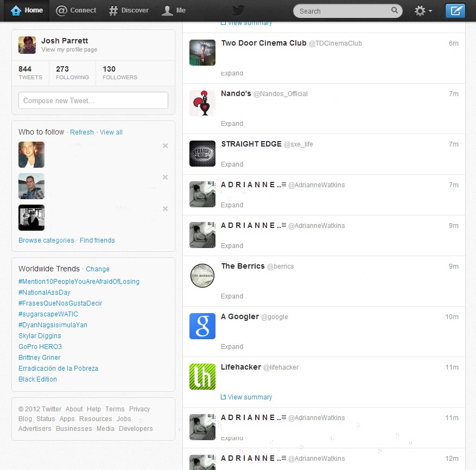The height and width of the screenshot is (470, 476).
Task: Expand the Nando's tweet
Action: point(232,124)
